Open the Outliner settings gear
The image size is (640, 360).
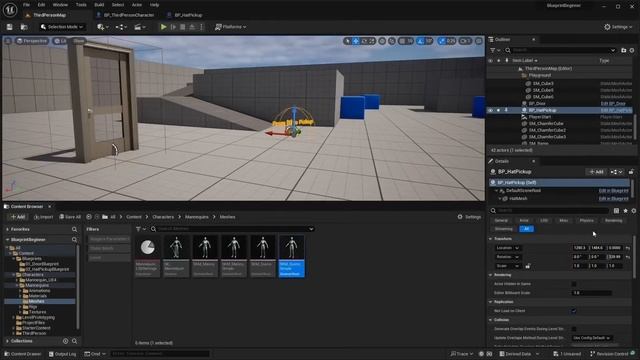pyautogui.click(x=632, y=50)
